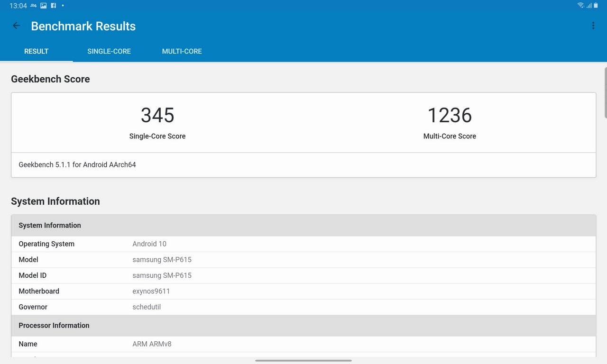This screenshot has width=607, height=364.
Task: Tap the Wi-Fi status icon
Action: [581, 6]
